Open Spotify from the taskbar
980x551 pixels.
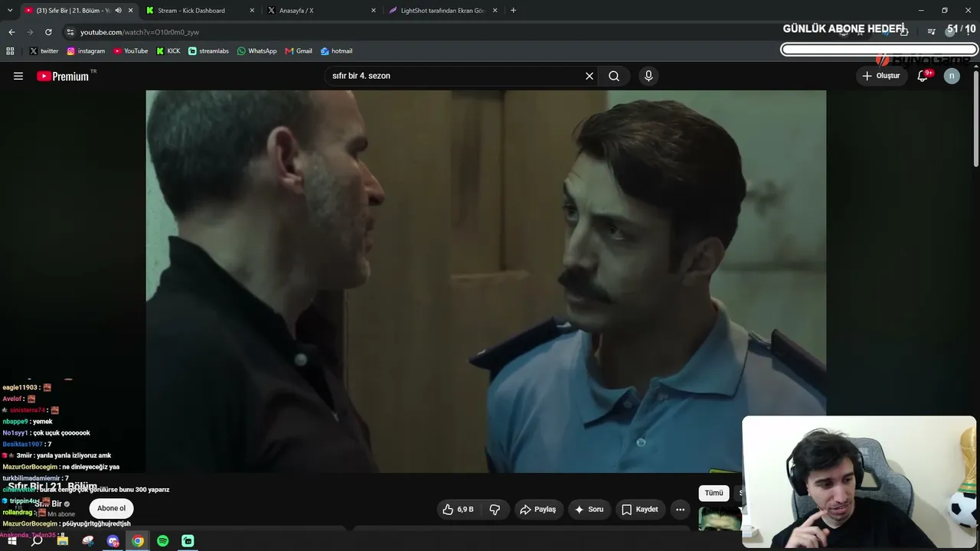click(x=162, y=541)
